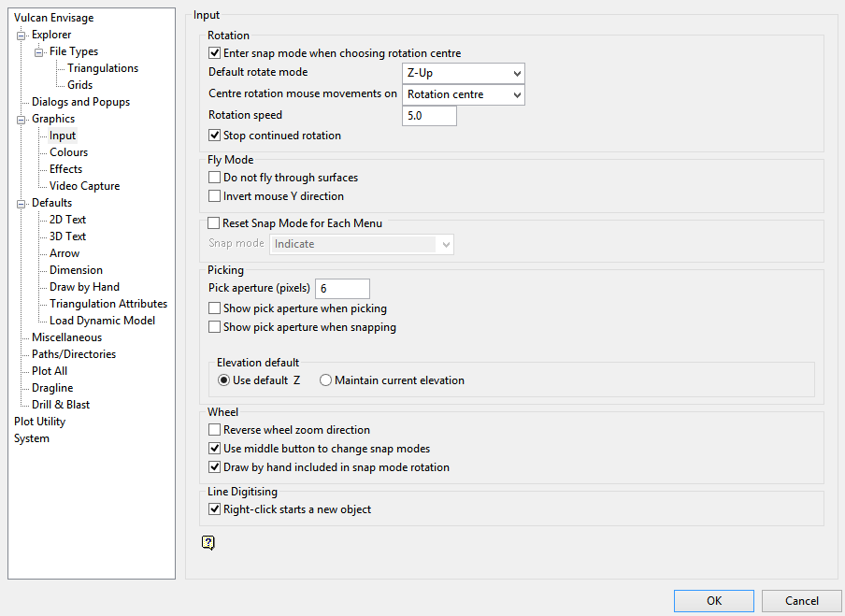Toggle Stop continued rotation checkbox

point(215,136)
